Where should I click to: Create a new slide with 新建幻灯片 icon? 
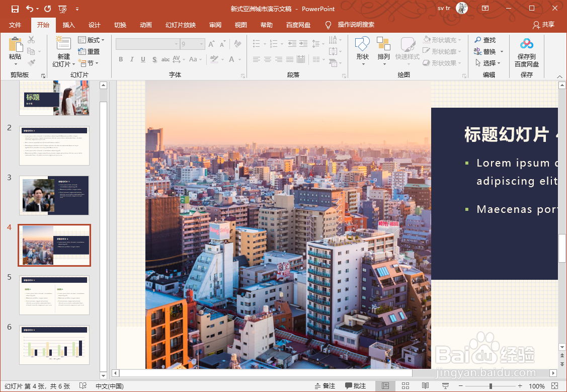click(x=63, y=44)
